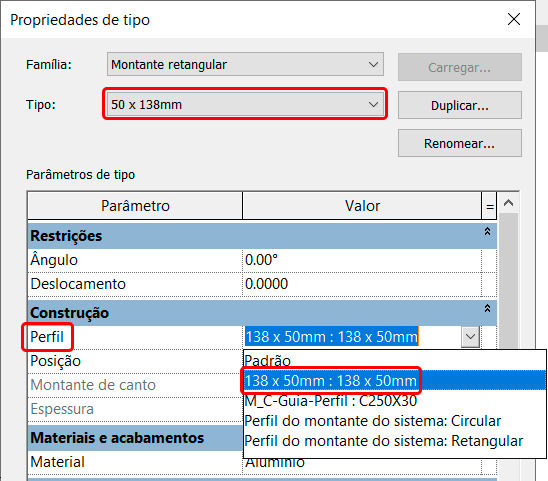Open the Família dropdown Montante retangular
The width and height of the screenshot is (548, 481).
[x=245, y=64]
